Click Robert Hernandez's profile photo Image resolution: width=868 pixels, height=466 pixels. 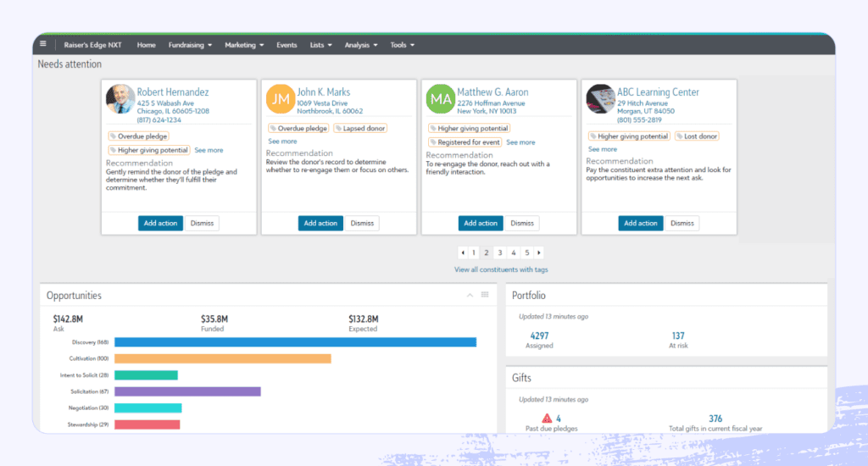coord(120,99)
